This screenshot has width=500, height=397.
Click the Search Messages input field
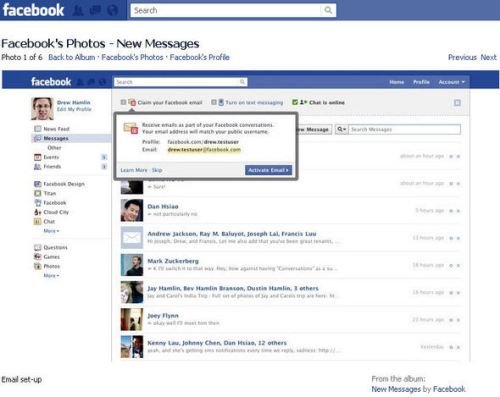[404, 129]
